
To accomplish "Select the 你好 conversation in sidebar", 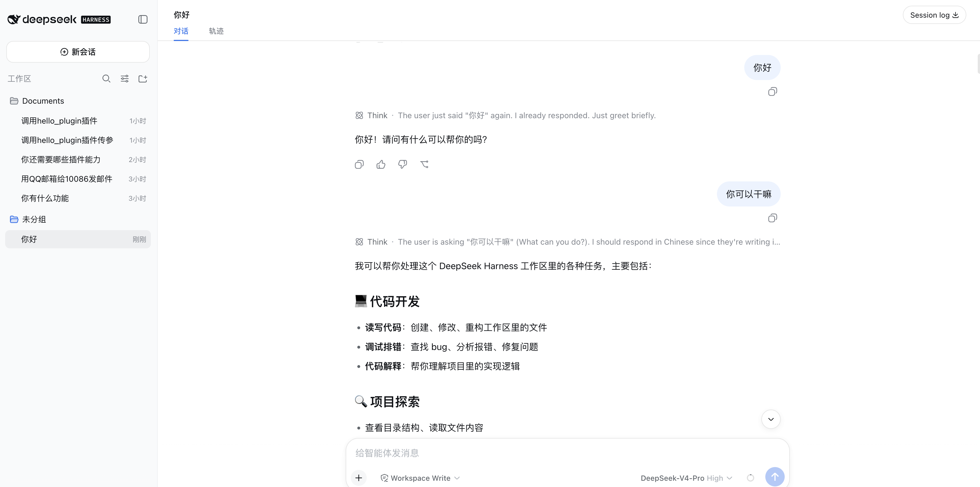I will click(x=78, y=239).
